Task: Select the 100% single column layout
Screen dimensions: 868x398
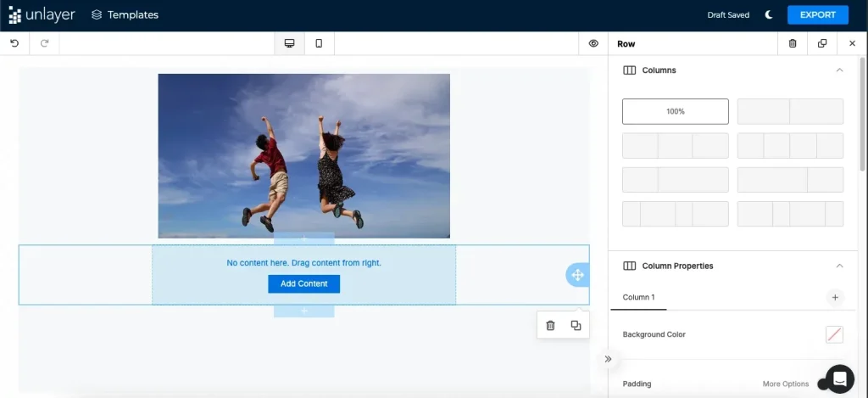Action: click(x=675, y=111)
